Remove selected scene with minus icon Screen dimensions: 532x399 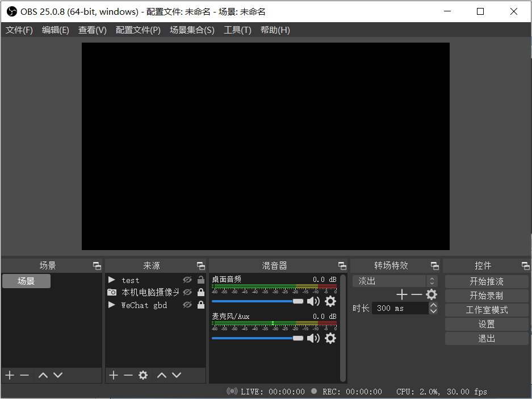pos(24,375)
